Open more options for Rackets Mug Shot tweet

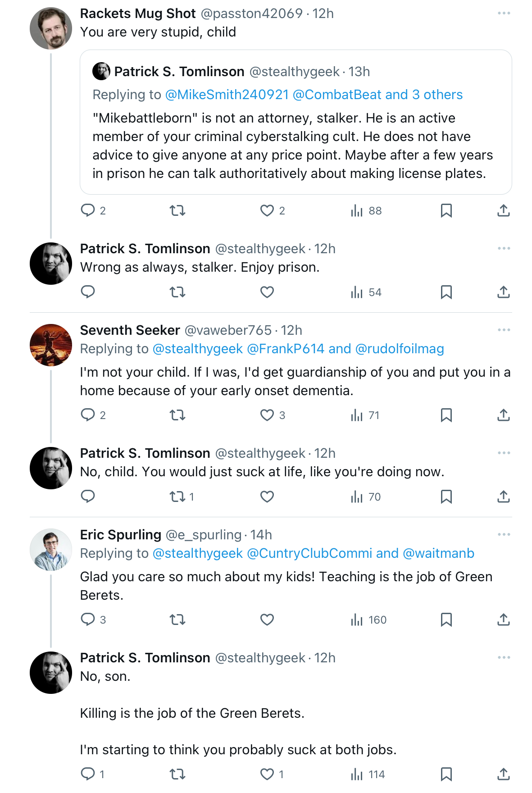pyautogui.click(x=504, y=13)
